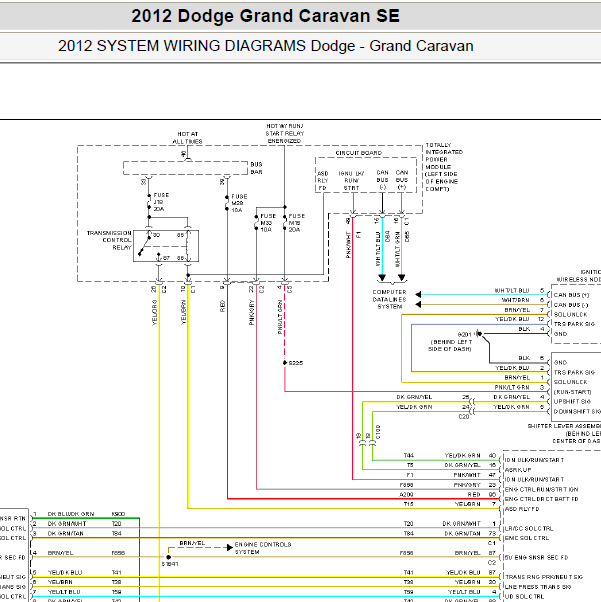The image size is (601, 602).
Task: Click the '2012 Dodge Grand Caravan SE' title
Action: (265, 16)
